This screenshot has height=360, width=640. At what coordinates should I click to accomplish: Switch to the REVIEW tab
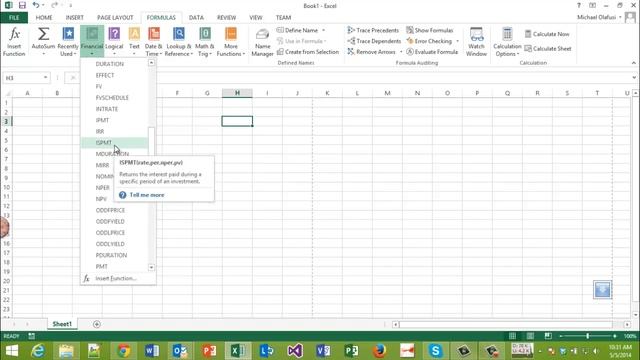tap(226, 18)
